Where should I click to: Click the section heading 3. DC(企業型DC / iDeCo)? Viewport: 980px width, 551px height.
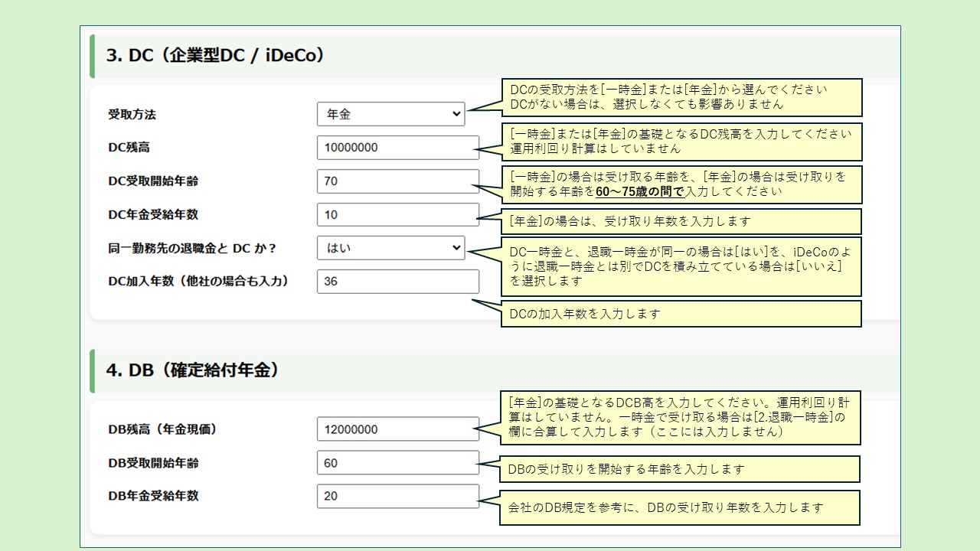pyautogui.click(x=216, y=56)
